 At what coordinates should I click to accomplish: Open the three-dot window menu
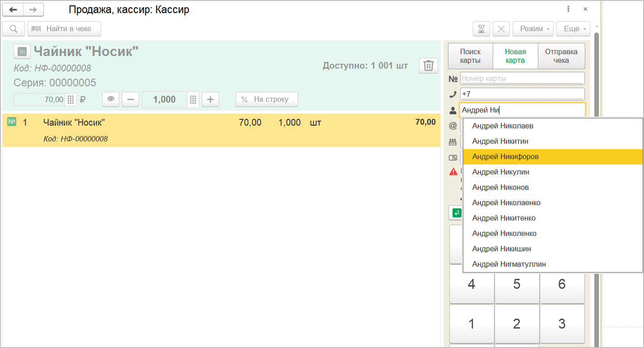click(x=568, y=9)
